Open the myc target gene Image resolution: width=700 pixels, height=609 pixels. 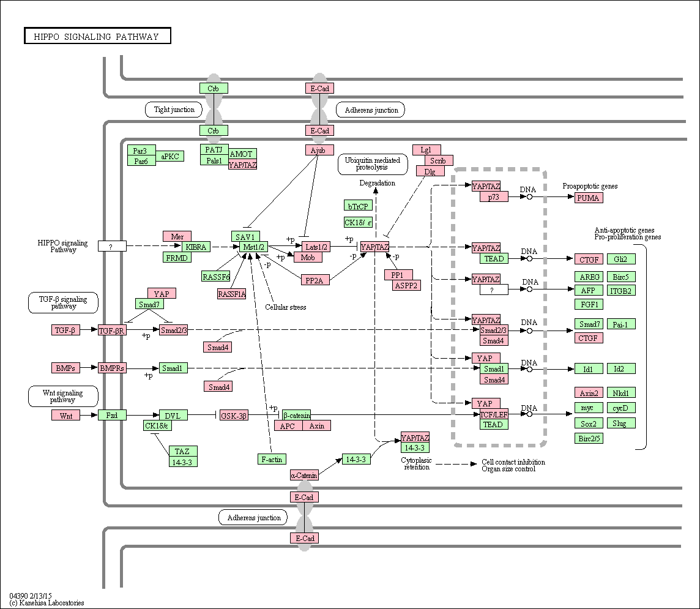589,408
